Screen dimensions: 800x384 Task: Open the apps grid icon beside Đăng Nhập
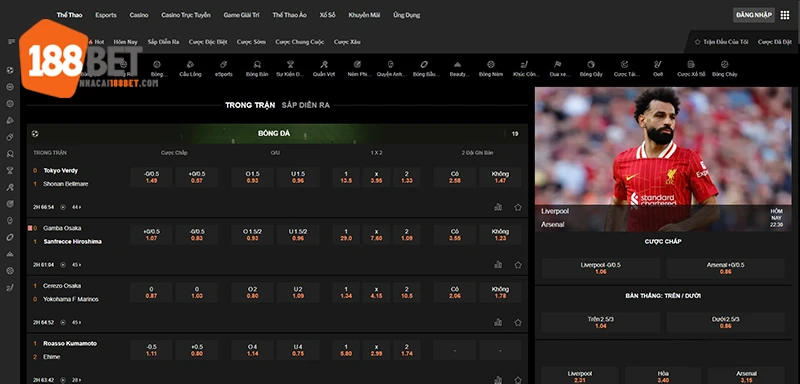point(784,15)
